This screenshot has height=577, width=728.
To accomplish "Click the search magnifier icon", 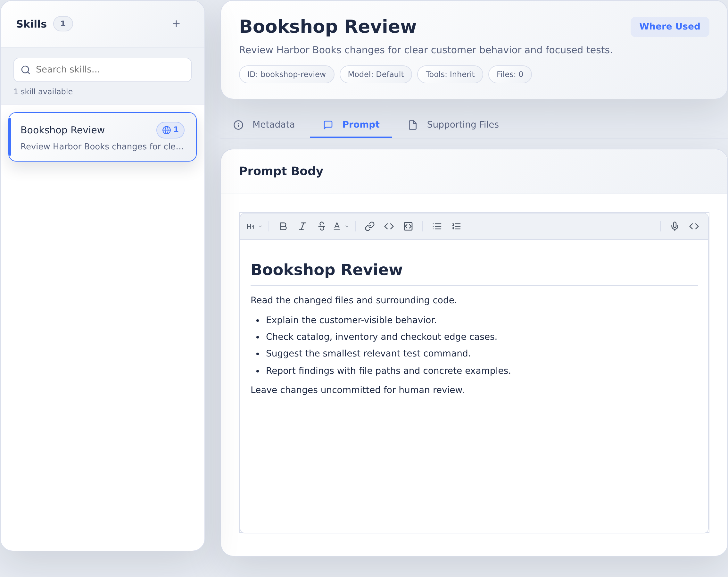I will coord(26,70).
